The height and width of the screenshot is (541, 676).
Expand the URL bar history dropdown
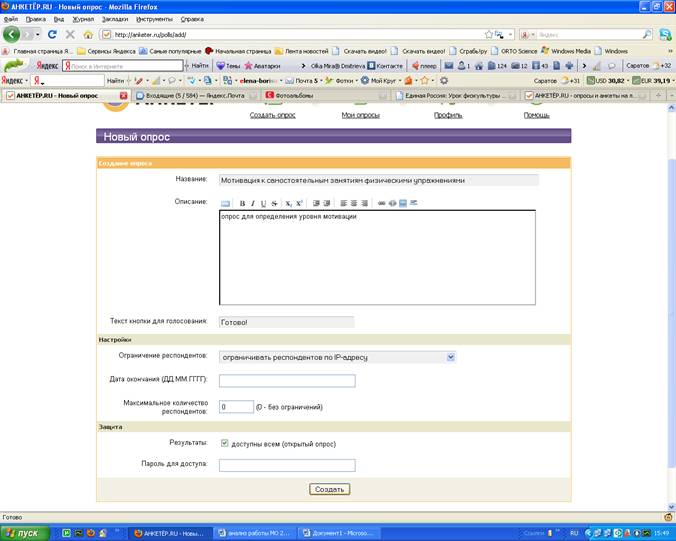(x=510, y=34)
